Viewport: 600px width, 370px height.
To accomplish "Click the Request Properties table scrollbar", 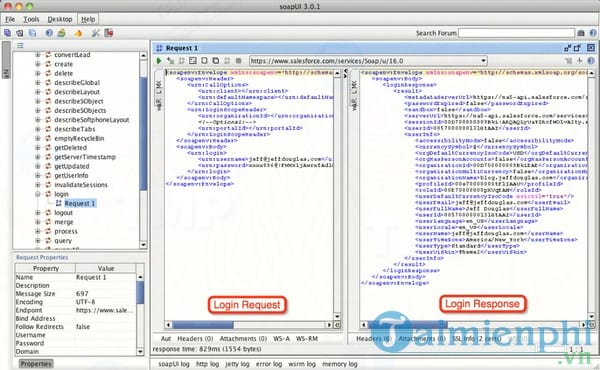I will click(140, 292).
